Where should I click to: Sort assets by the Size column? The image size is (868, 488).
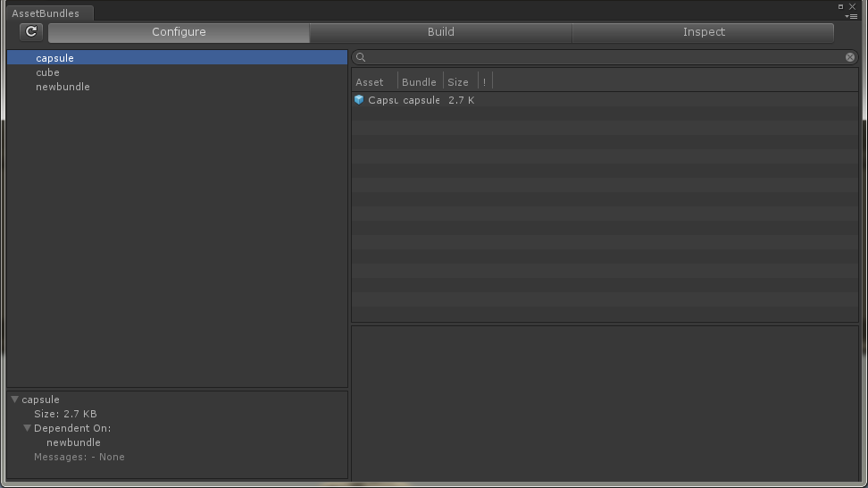458,82
